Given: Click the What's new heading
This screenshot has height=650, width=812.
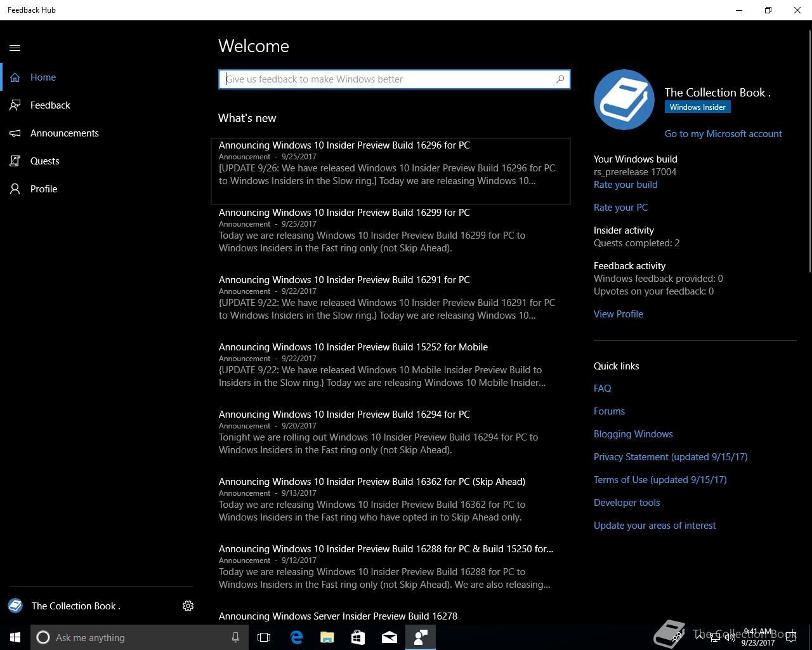Looking at the screenshot, I should [x=247, y=118].
